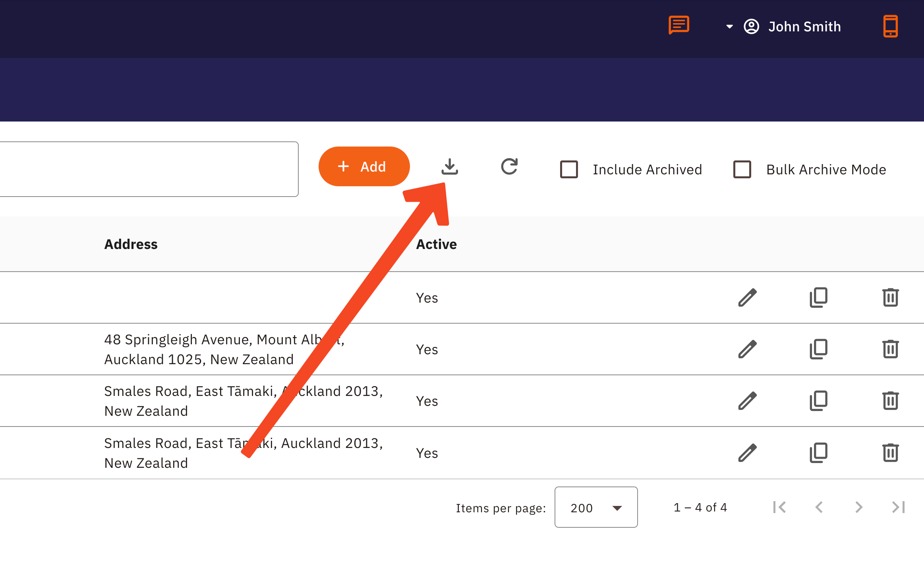Viewport: 924px width, 579px height.
Task: Copy the first Smales Road row
Action: [818, 401]
